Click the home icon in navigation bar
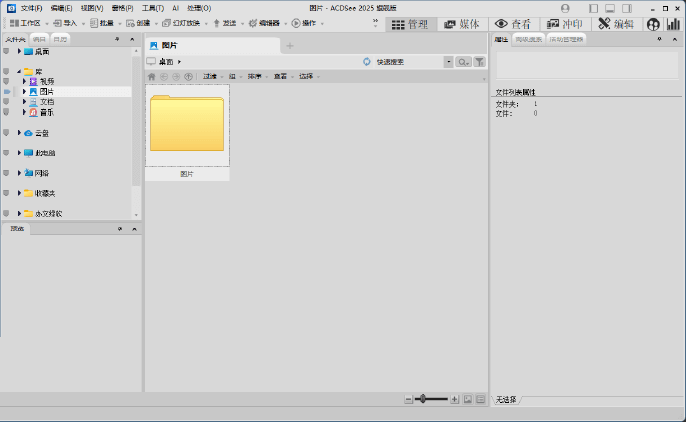686x422 pixels. 151,77
